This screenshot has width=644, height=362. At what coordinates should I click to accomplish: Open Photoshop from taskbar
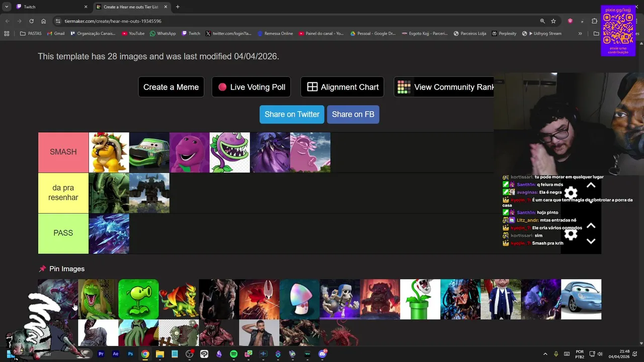[130, 354]
